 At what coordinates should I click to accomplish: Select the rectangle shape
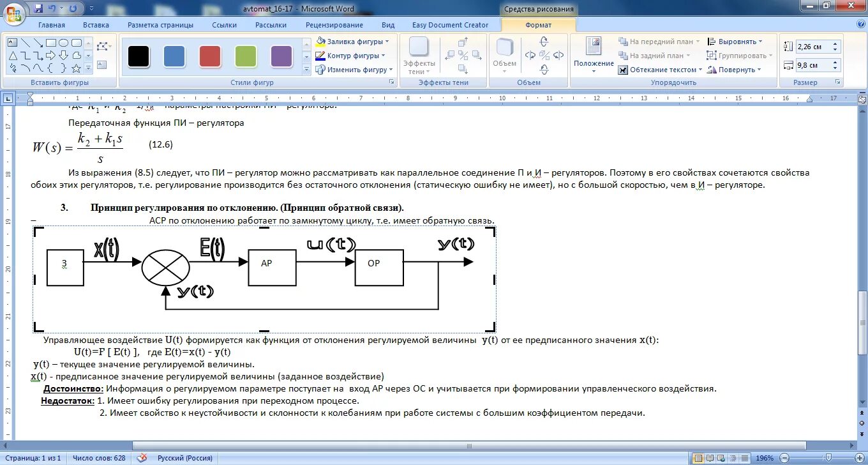(50, 43)
